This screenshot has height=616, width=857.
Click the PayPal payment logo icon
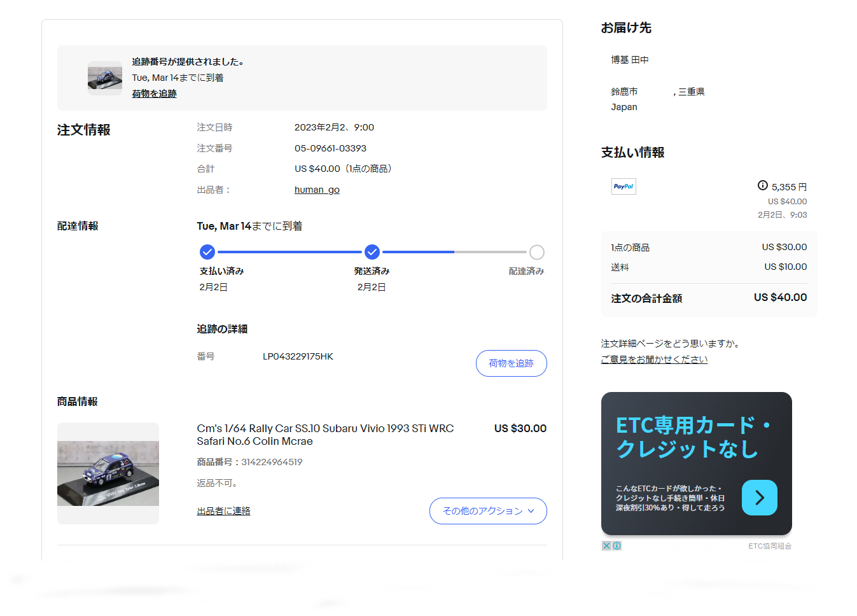point(624,186)
